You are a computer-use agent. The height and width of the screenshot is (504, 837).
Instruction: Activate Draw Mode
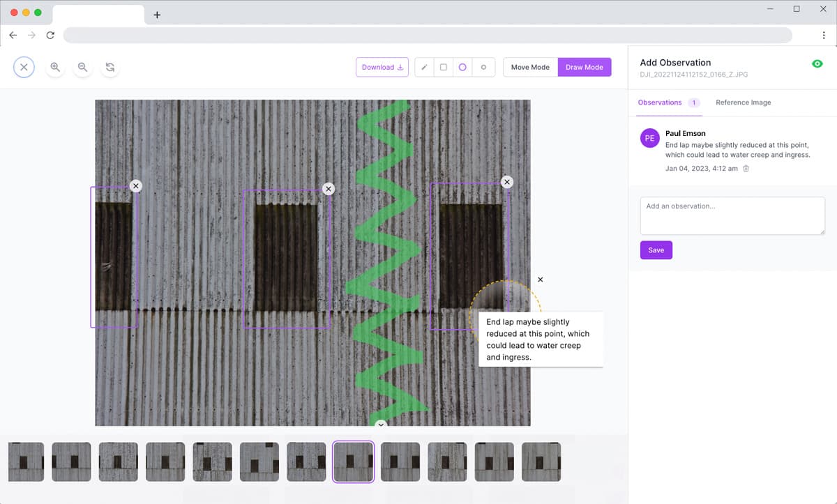point(585,68)
